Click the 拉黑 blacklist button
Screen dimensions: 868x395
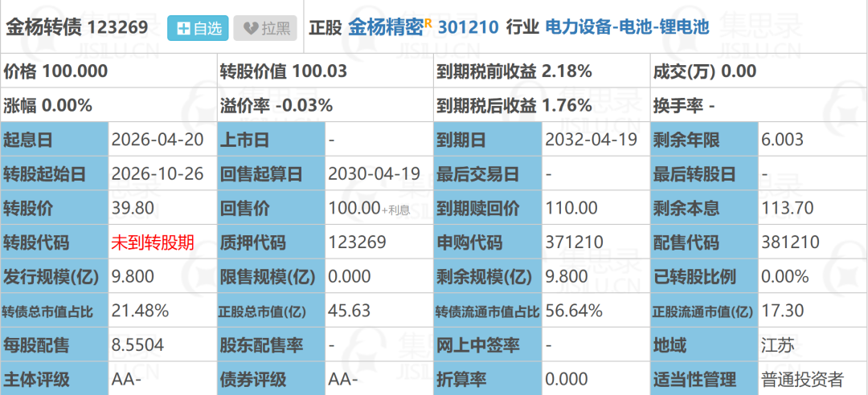(265, 28)
